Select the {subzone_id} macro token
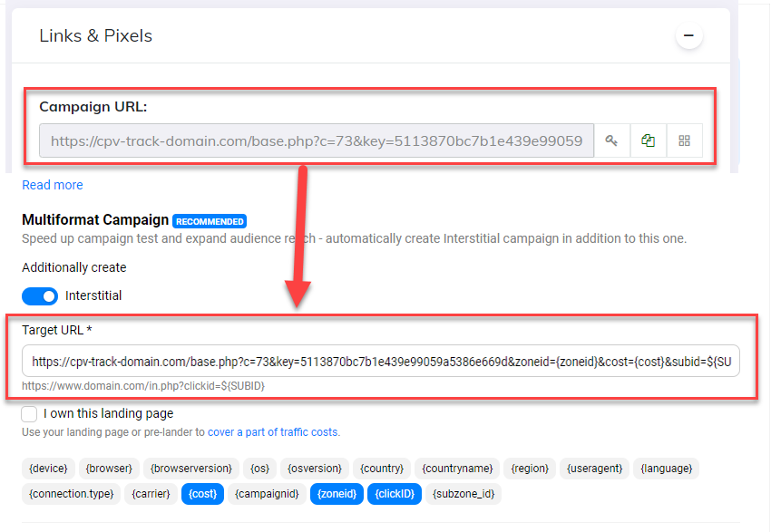This screenshot has height=532, width=771. click(464, 494)
